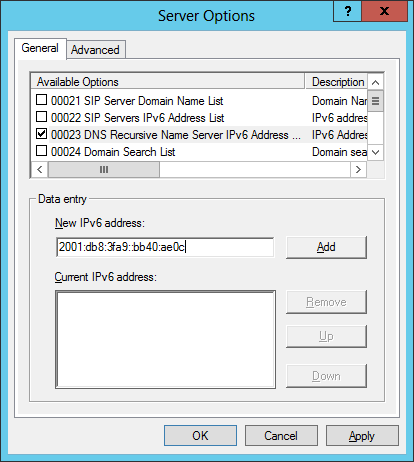
Task: Select the '00023 DNS Recursive Name Server IPv6 Address' row text
Action: (x=176, y=135)
